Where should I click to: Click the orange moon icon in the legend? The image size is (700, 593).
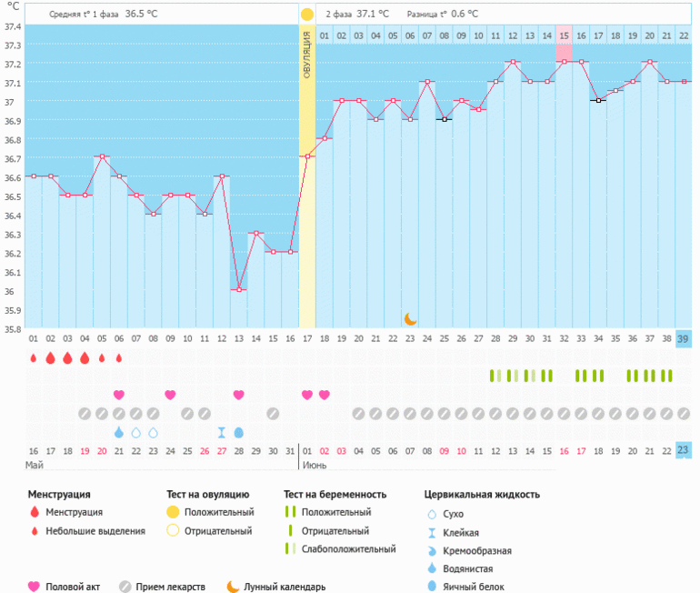[234, 587]
